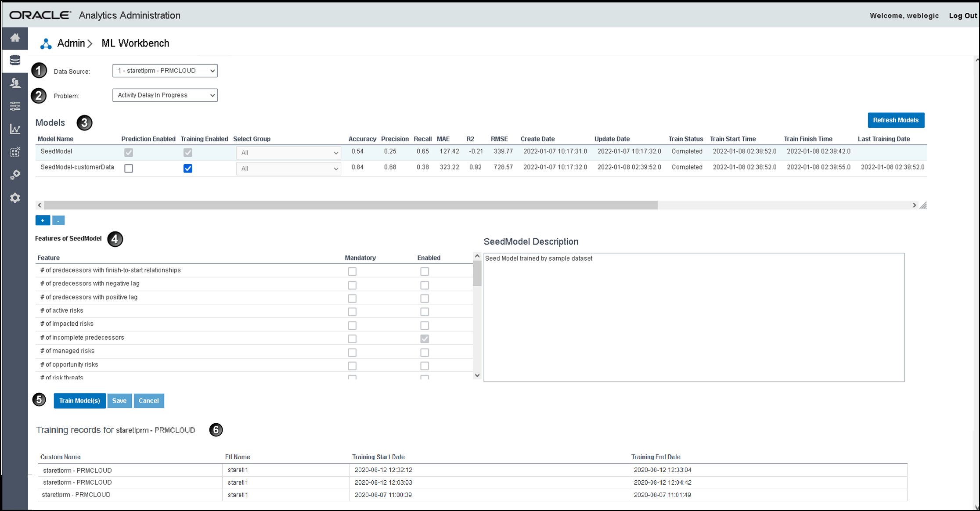
Task: Open the Data Source dropdown
Action: (x=165, y=71)
